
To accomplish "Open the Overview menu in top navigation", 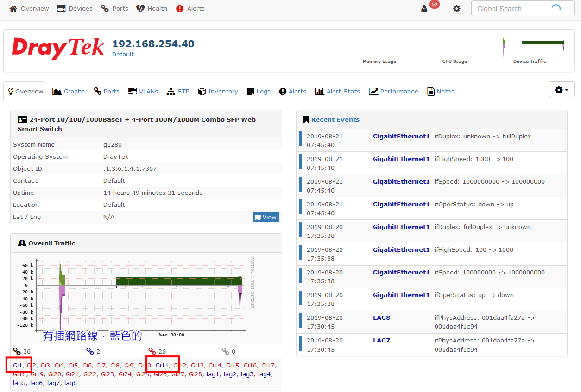I will point(29,9).
